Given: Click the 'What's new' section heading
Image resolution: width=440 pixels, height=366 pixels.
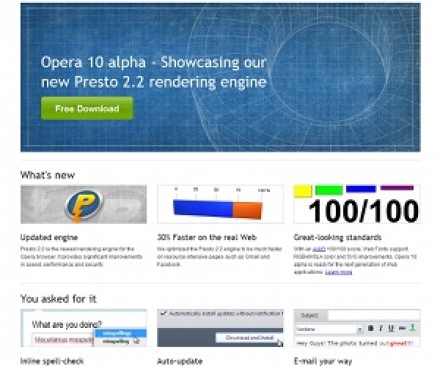Looking at the screenshot, I should click(x=48, y=175).
